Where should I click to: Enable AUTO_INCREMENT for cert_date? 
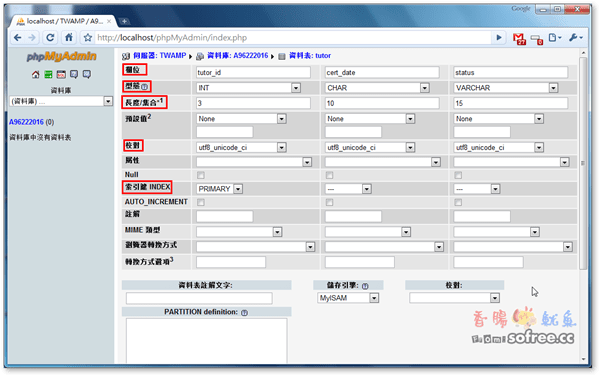tap(329, 202)
